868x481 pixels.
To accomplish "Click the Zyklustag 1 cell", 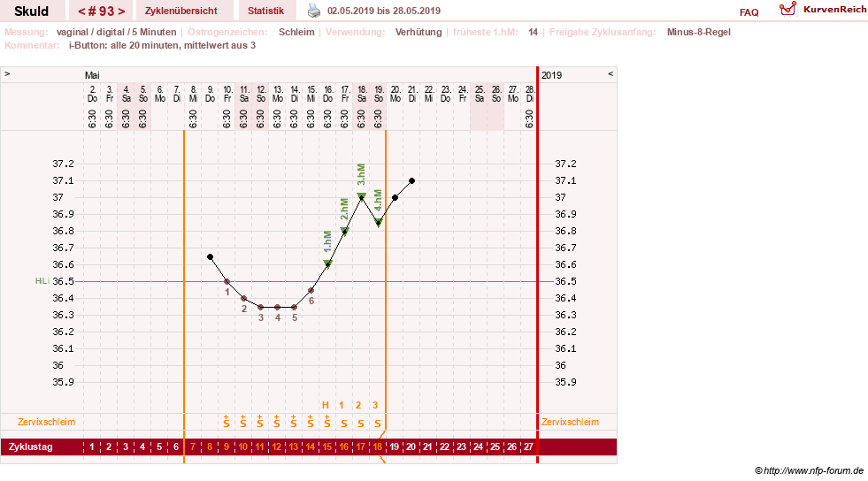I will (x=92, y=447).
